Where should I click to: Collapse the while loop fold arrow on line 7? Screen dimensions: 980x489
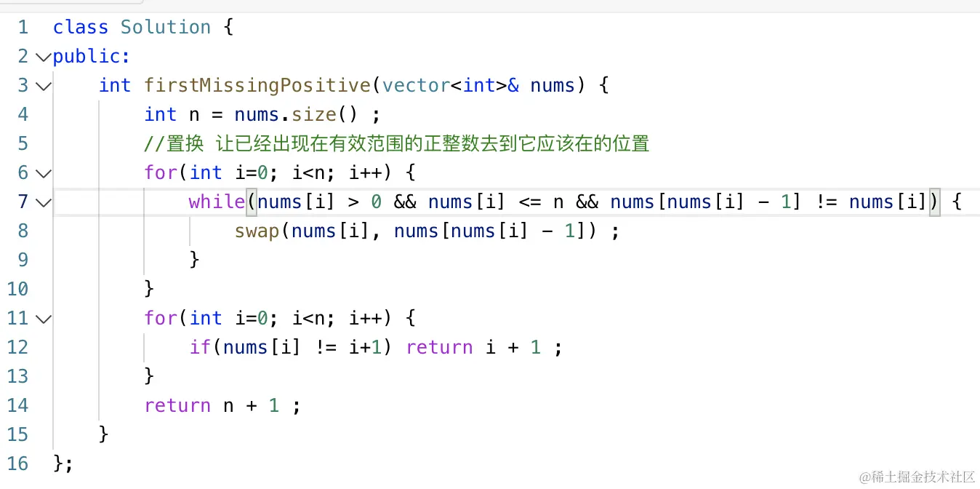[43, 202]
